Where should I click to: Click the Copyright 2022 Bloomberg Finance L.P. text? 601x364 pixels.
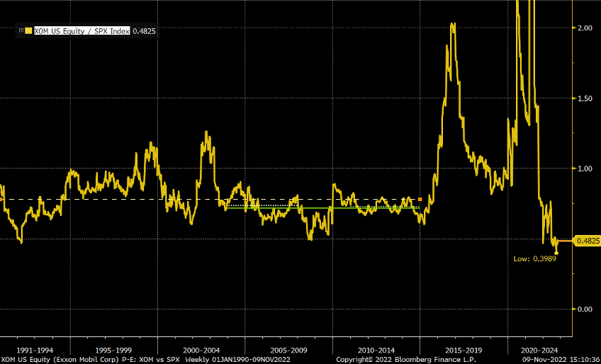[406, 360]
